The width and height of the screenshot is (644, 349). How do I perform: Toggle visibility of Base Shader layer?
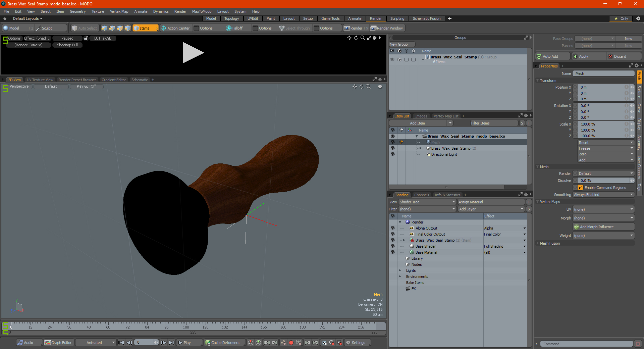click(392, 246)
